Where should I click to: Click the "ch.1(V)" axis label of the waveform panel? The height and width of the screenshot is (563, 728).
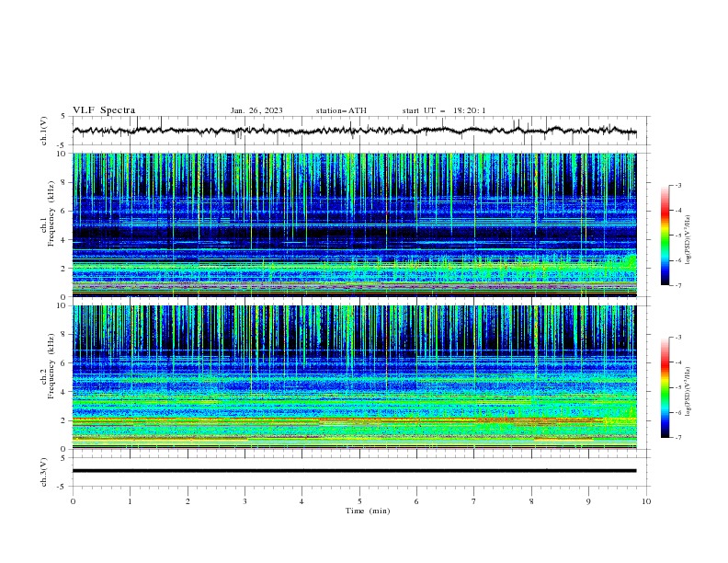point(44,131)
